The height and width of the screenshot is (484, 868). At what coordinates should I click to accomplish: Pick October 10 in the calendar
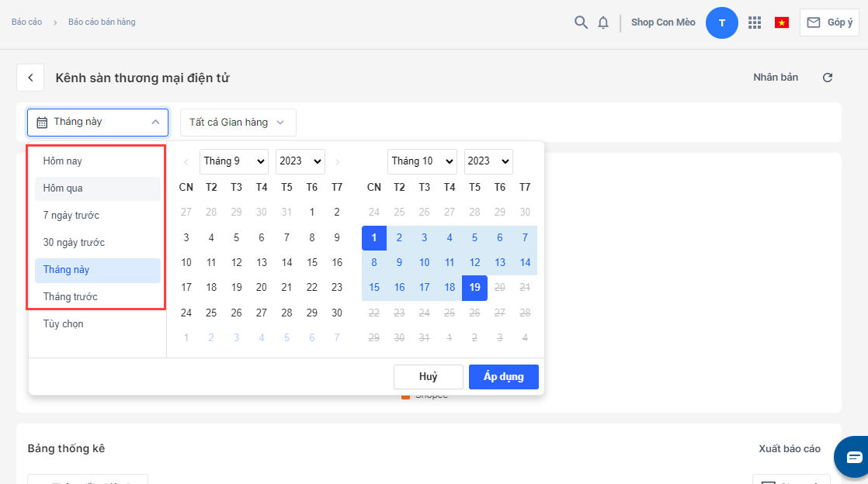click(425, 262)
